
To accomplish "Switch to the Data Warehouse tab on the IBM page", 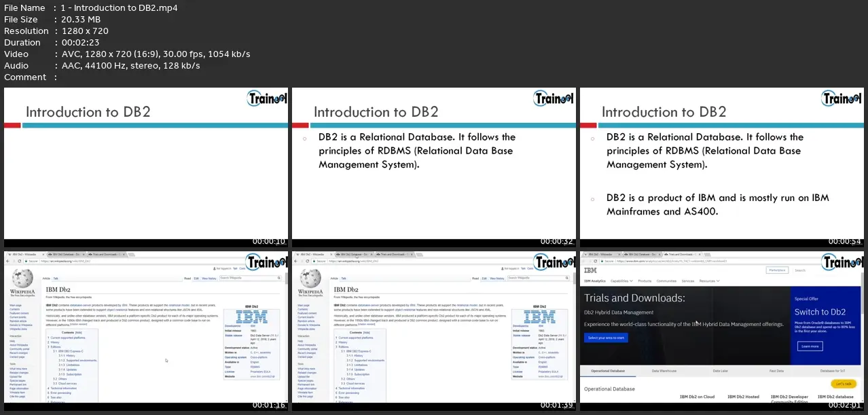I will (664, 371).
